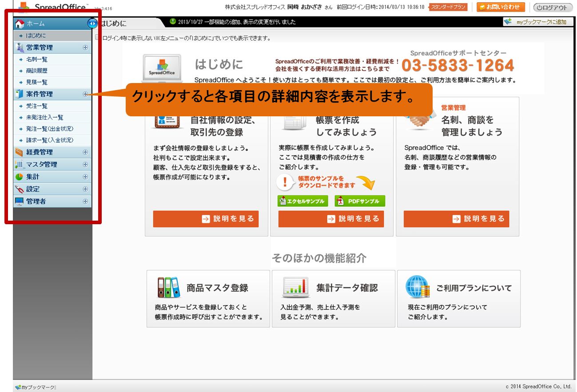Click support phone number 03-5833-1264
Viewport: 577px width, 392px height.
pyautogui.click(x=458, y=66)
